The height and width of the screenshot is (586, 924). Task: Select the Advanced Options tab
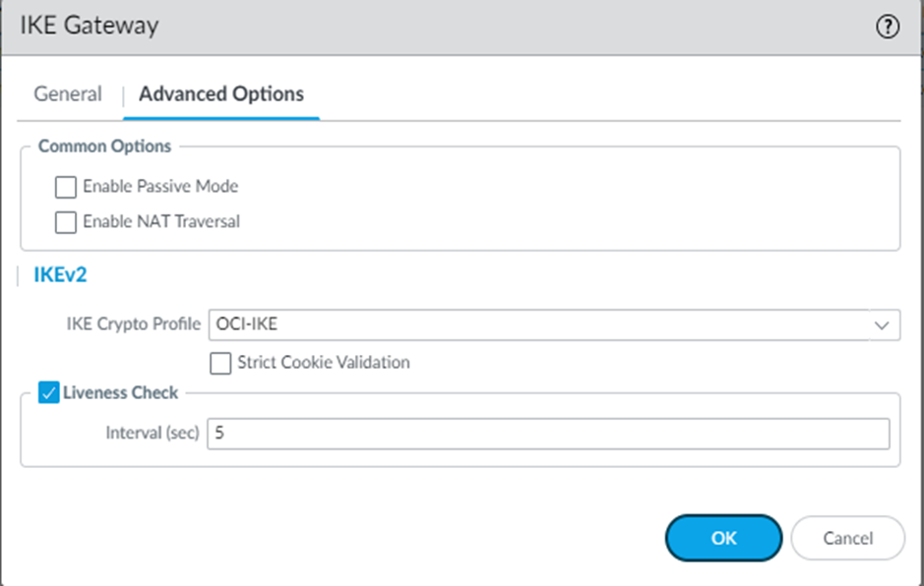click(x=221, y=94)
